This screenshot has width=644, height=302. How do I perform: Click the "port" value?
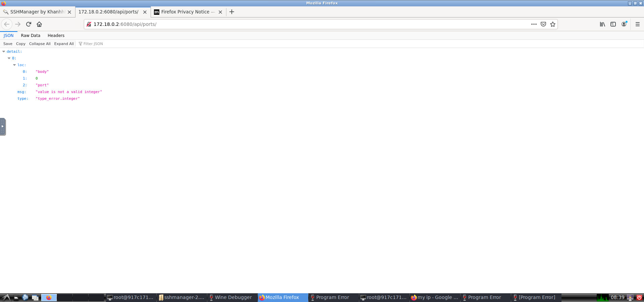pos(42,85)
